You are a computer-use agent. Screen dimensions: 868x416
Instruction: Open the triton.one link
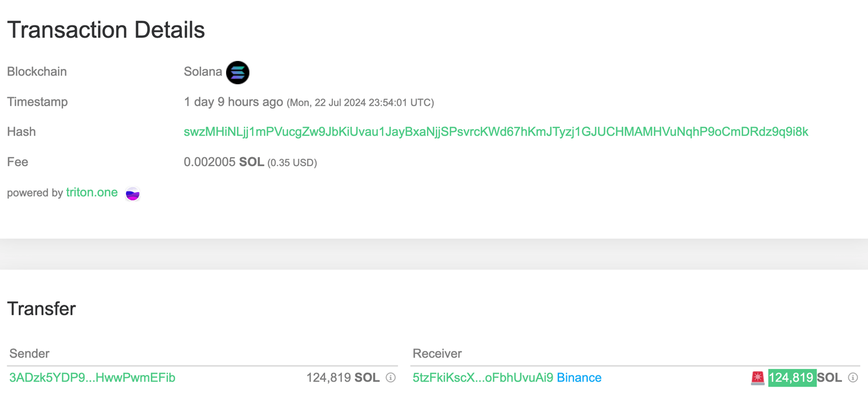click(92, 193)
